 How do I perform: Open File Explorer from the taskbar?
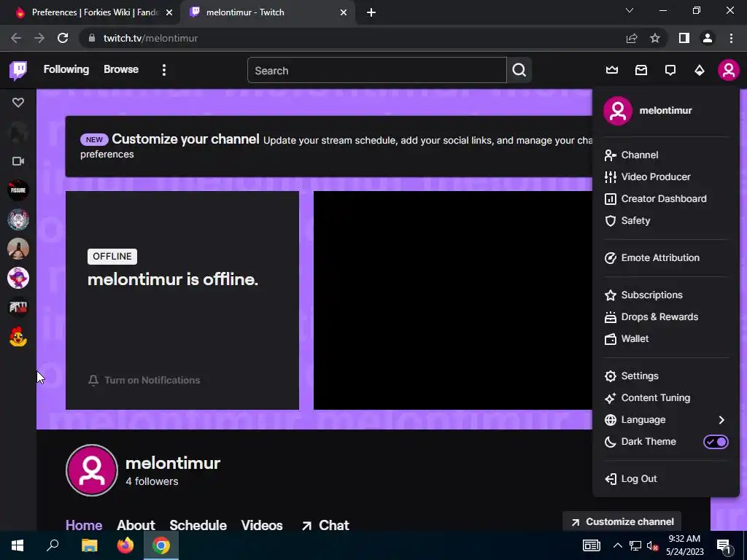click(89, 545)
